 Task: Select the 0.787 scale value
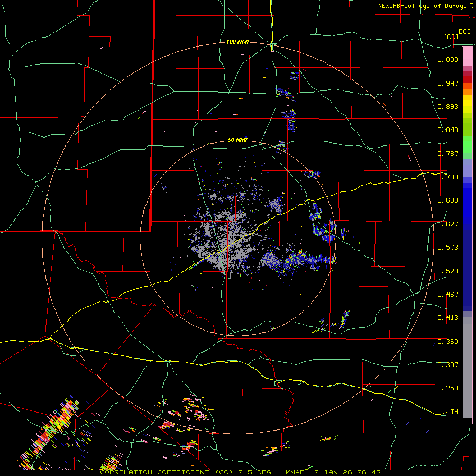[448, 153]
